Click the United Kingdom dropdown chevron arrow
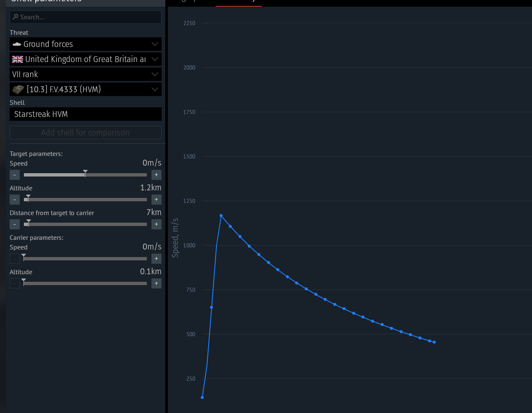532x413 pixels. click(155, 59)
